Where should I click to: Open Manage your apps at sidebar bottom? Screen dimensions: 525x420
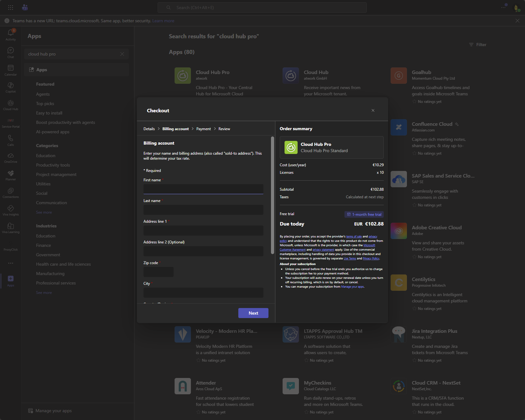pos(50,411)
